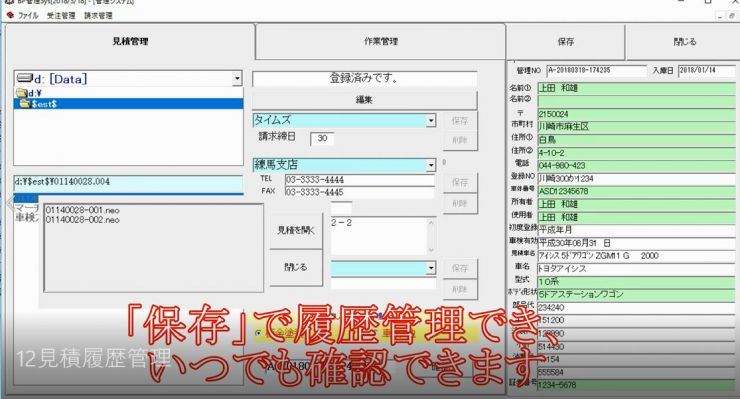
Task: Open the d: [Data] drive dropdown
Action: click(x=237, y=78)
